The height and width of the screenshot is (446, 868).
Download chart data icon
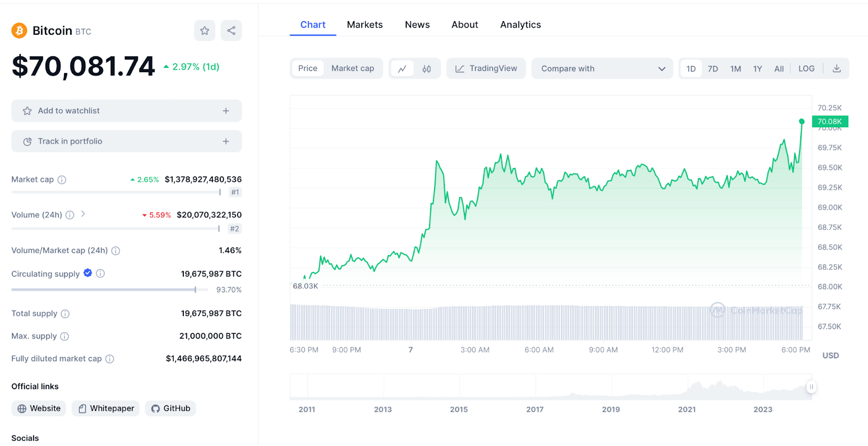point(837,69)
